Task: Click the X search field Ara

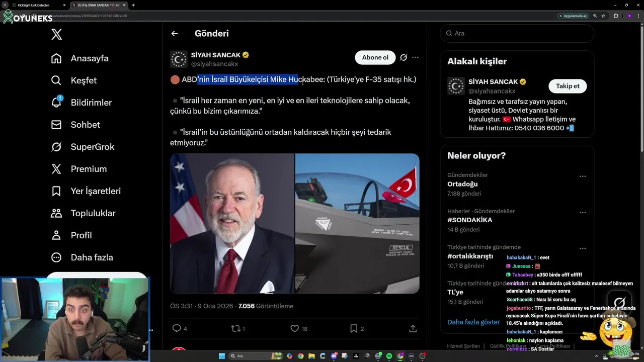Action: 517,33
